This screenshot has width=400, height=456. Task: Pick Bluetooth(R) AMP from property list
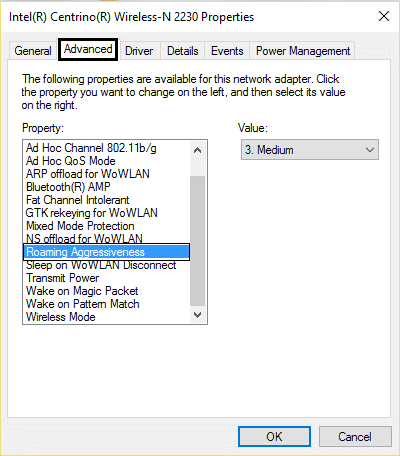[68, 187]
